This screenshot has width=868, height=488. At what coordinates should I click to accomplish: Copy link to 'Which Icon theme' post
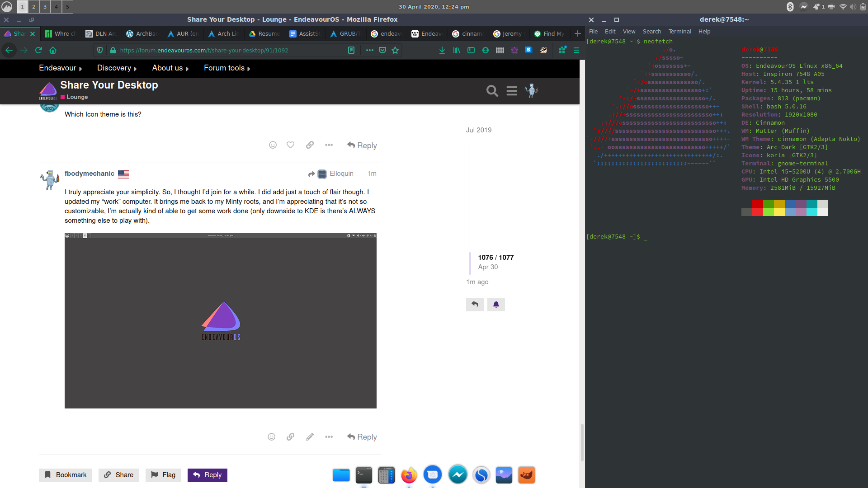[x=310, y=145]
